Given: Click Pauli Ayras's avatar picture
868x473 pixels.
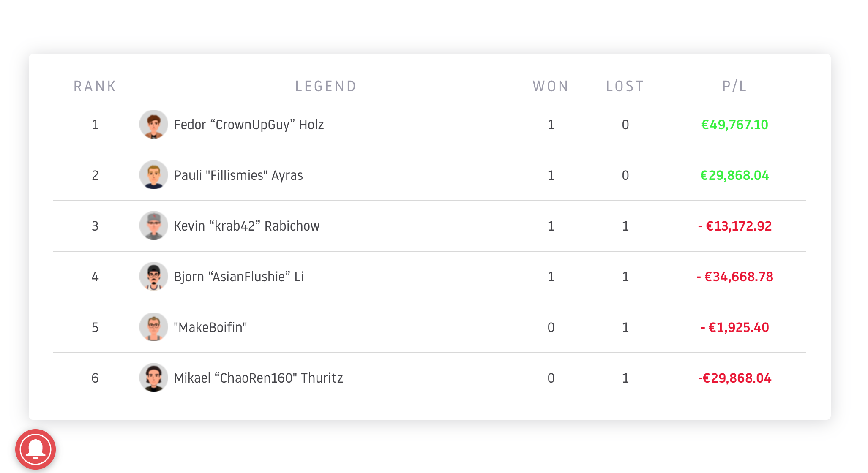Looking at the screenshot, I should (x=154, y=175).
